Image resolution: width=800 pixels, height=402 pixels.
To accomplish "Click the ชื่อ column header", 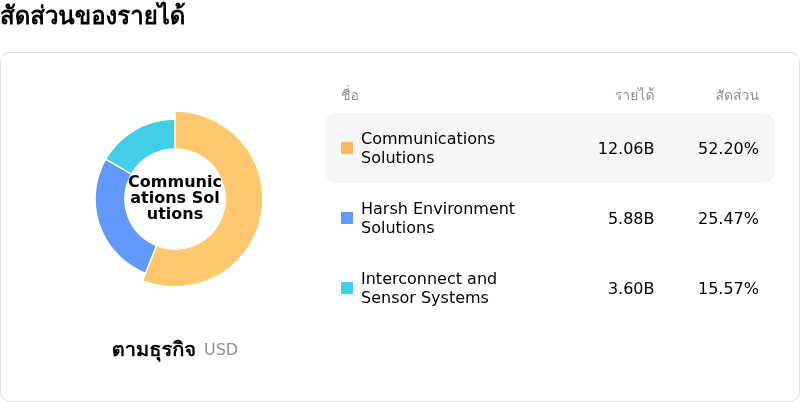I will (350, 95).
